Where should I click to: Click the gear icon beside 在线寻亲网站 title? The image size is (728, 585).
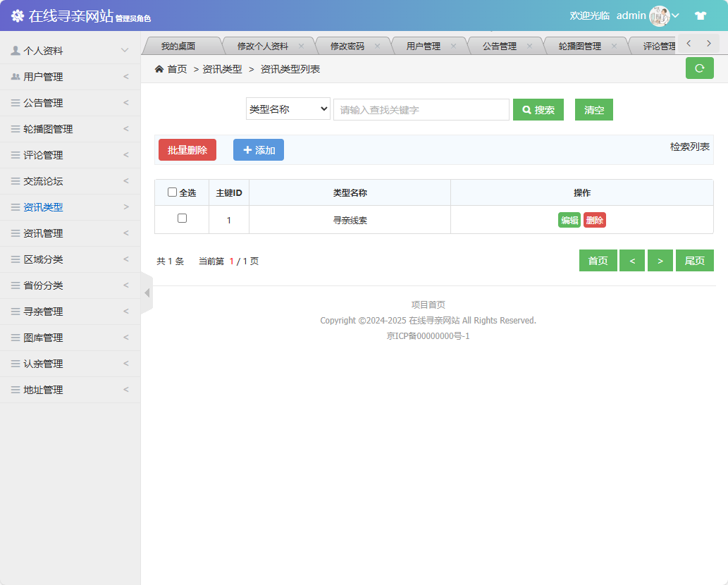(x=17, y=15)
